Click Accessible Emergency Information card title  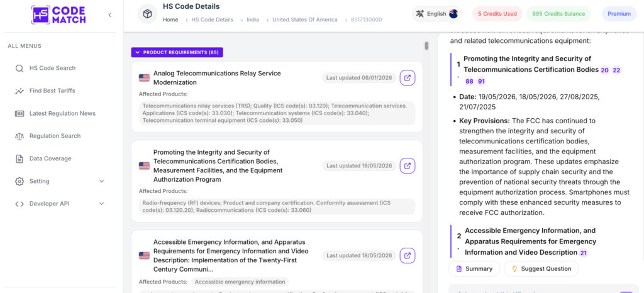tap(231, 256)
